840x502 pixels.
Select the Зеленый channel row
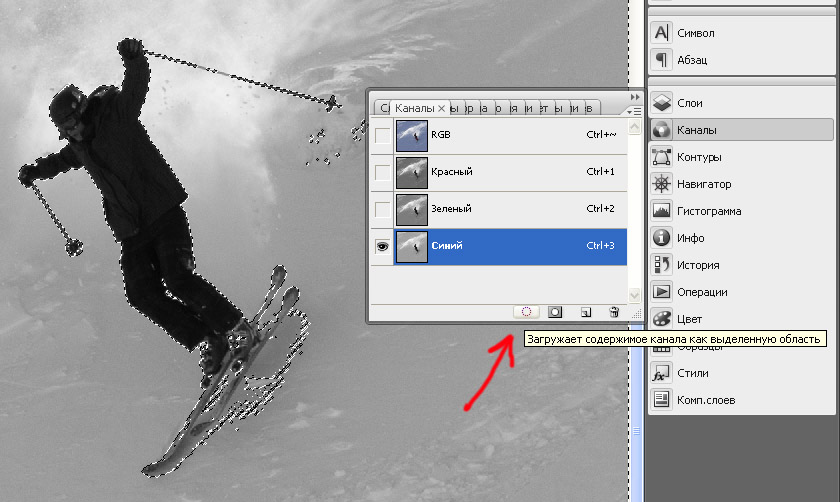click(500, 209)
